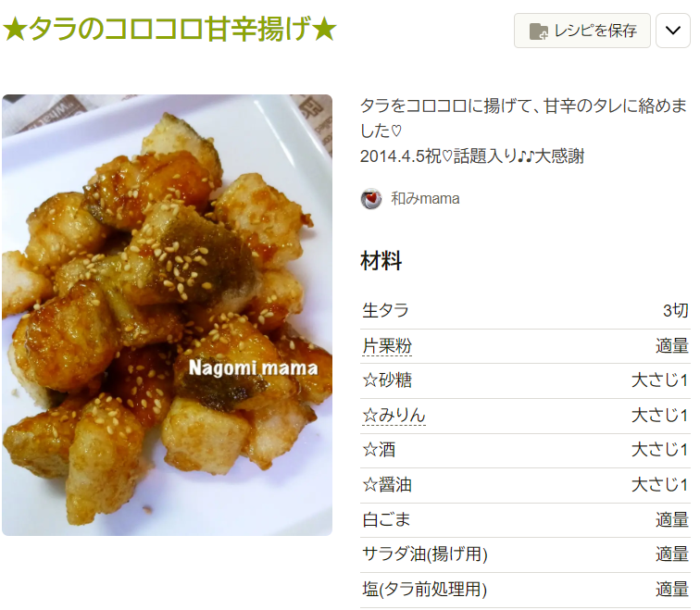Click the 生タラ ingredient row

click(x=525, y=311)
